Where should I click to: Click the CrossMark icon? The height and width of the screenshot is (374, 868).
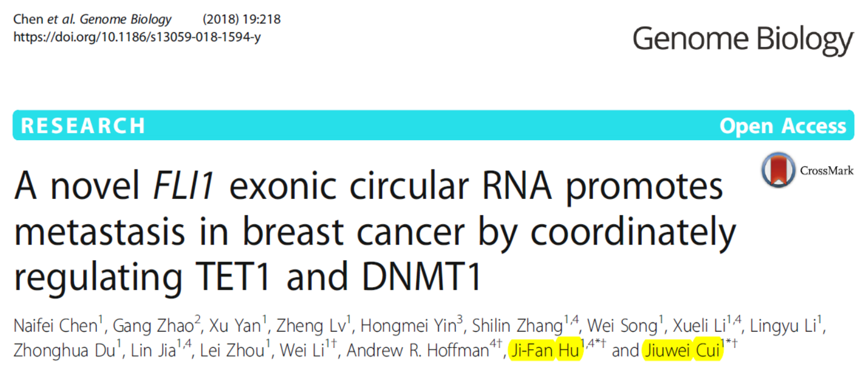779,170
